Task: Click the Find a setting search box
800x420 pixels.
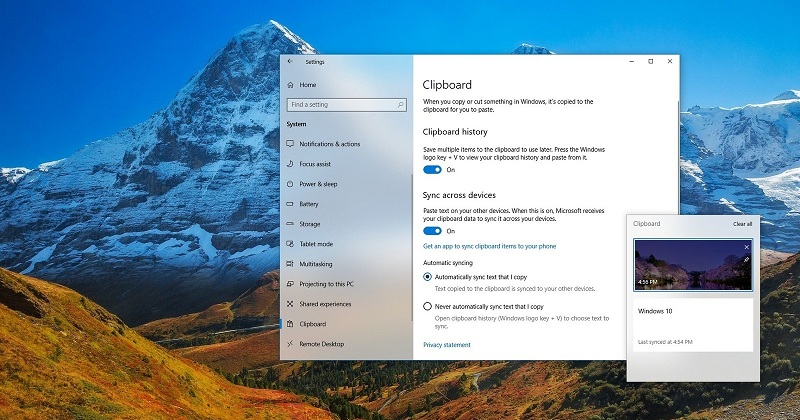Action: pos(347,105)
